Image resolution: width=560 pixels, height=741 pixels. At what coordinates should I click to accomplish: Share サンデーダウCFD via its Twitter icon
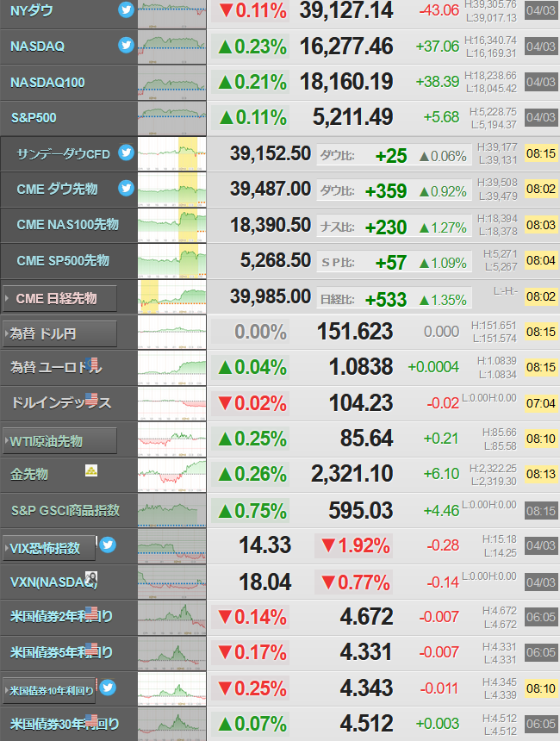click(126, 153)
